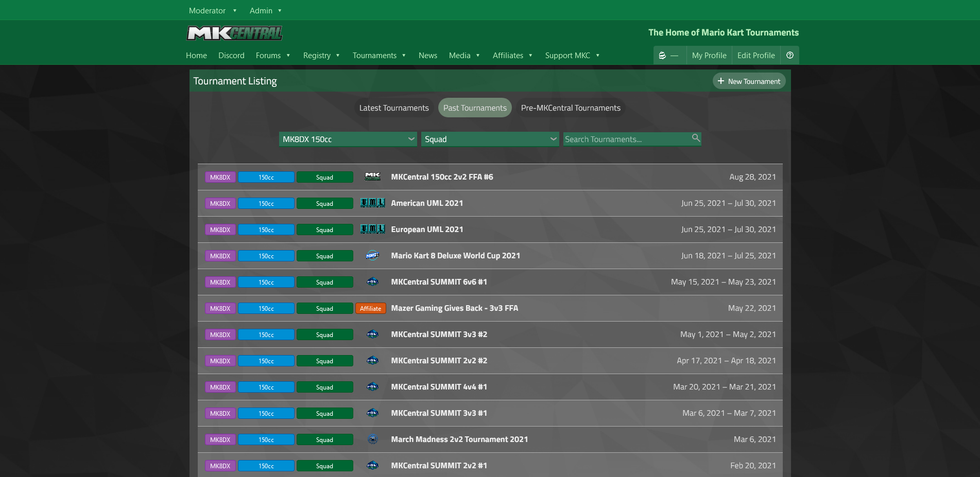Click the icon beside SUMMIT 2v2 #2
Viewport: 980px width, 477px height.
pyautogui.click(x=373, y=361)
